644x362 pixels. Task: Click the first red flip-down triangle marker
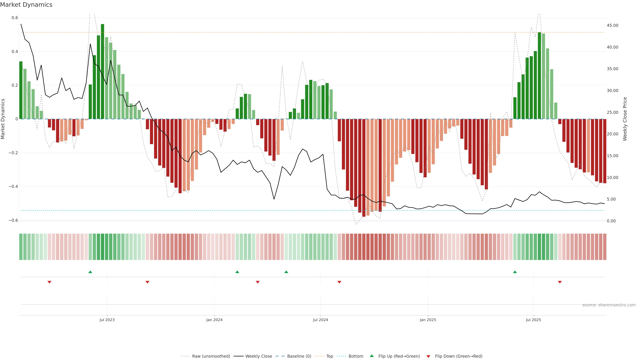coord(49,282)
